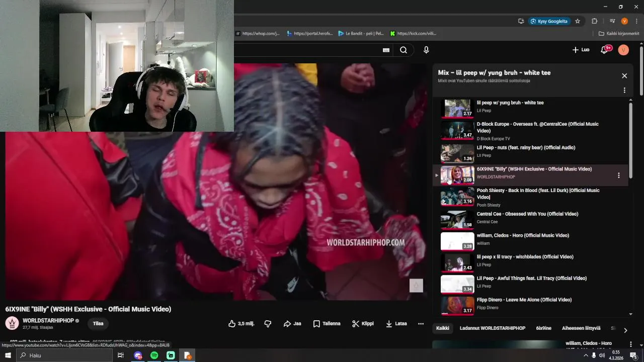Dislike the video with thumbs down icon
The image size is (644, 362).
pyautogui.click(x=268, y=324)
